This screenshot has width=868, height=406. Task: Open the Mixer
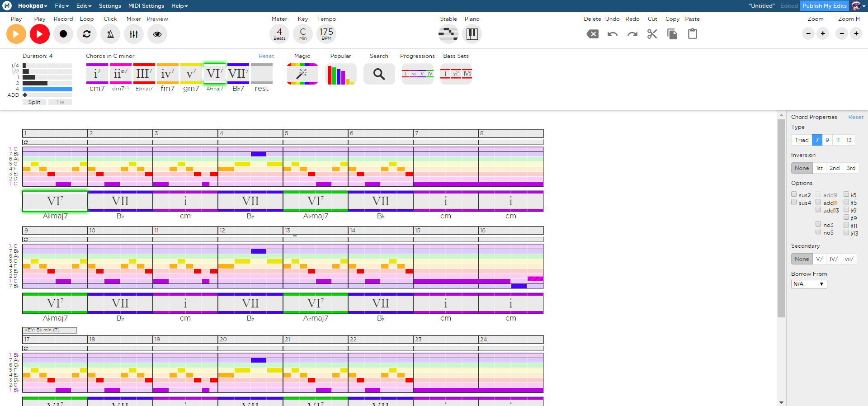pos(134,34)
